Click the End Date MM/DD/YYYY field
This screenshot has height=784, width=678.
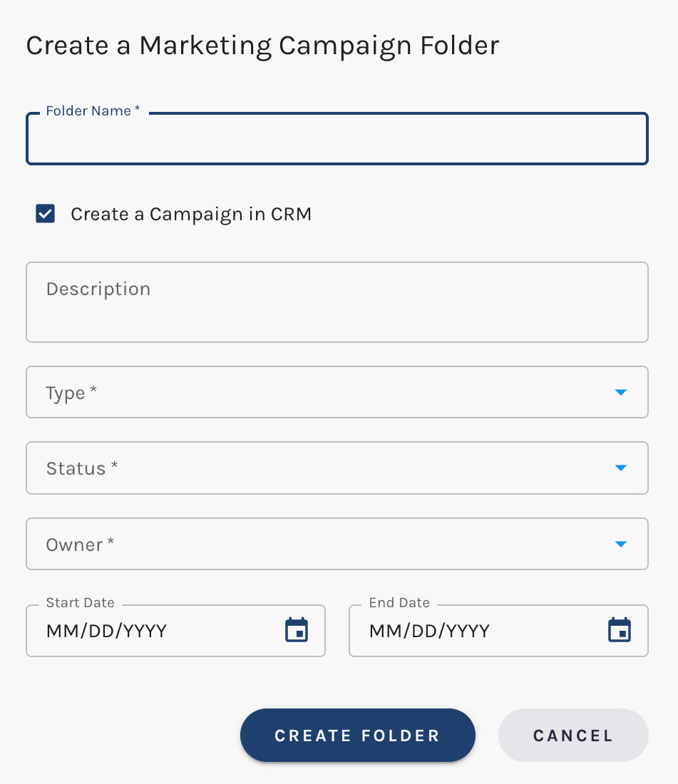pyautogui.click(x=428, y=631)
